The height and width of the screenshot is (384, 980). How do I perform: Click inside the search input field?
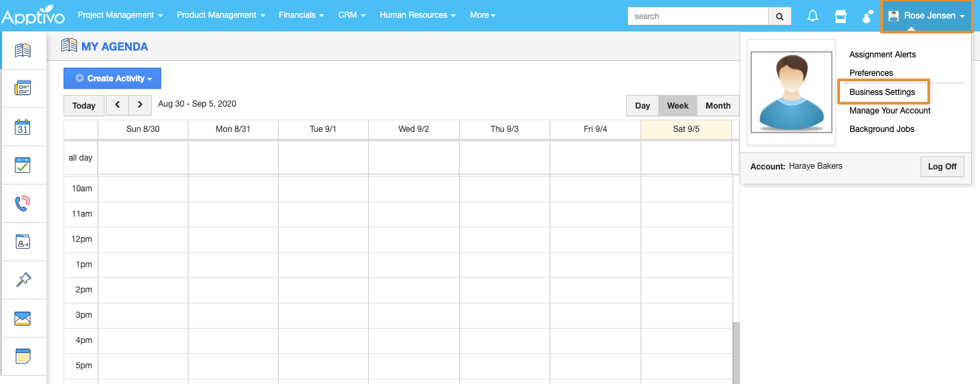click(x=698, y=16)
